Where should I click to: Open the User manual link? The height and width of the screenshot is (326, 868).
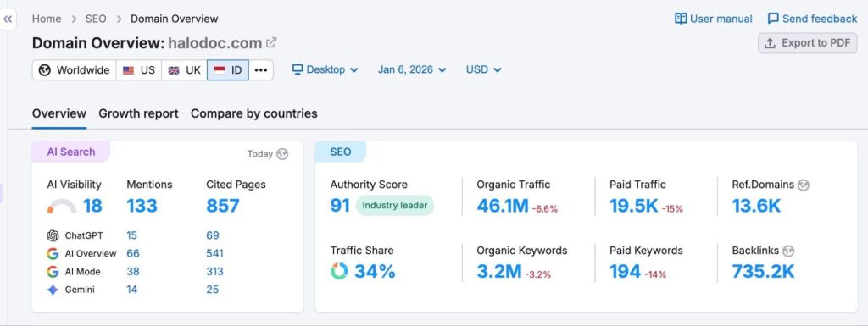pyautogui.click(x=714, y=19)
